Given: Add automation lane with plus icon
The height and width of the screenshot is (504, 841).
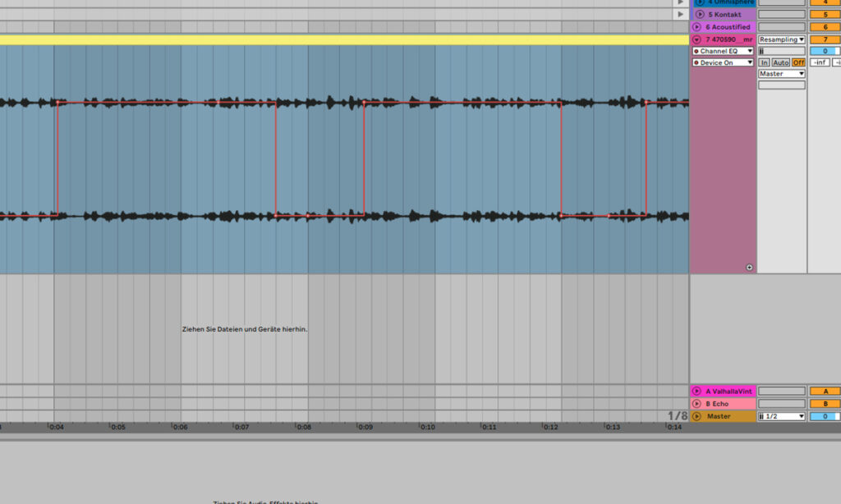Looking at the screenshot, I should click(749, 268).
